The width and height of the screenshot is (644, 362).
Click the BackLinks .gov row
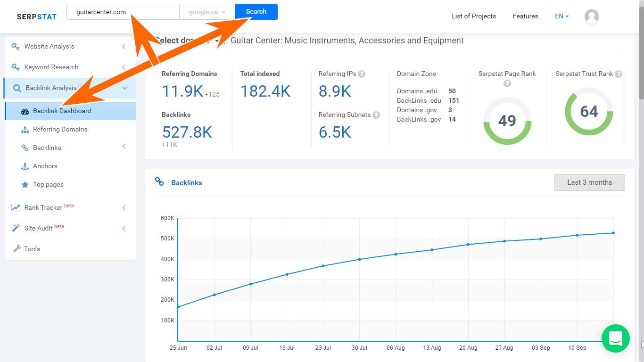(x=427, y=119)
